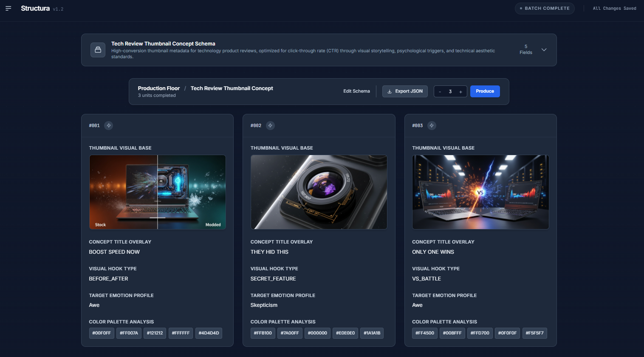The width and height of the screenshot is (644, 357).
Task: Click the 3 units completed text
Action: click(x=157, y=96)
